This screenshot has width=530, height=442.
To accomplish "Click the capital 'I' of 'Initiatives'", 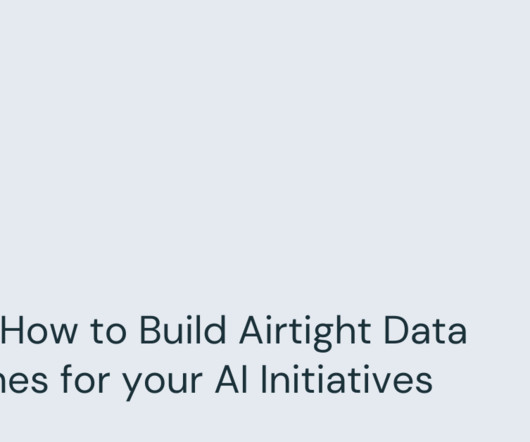I will [x=264, y=379].
